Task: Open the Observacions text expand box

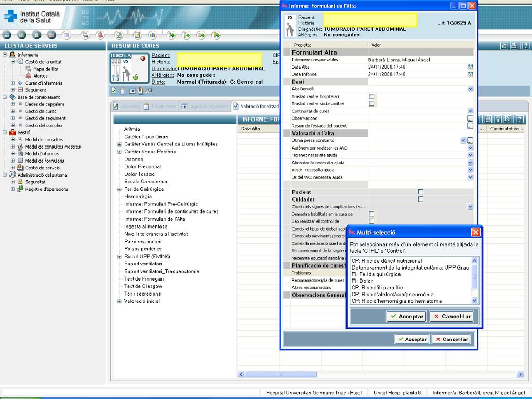Action: coord(470,118)
